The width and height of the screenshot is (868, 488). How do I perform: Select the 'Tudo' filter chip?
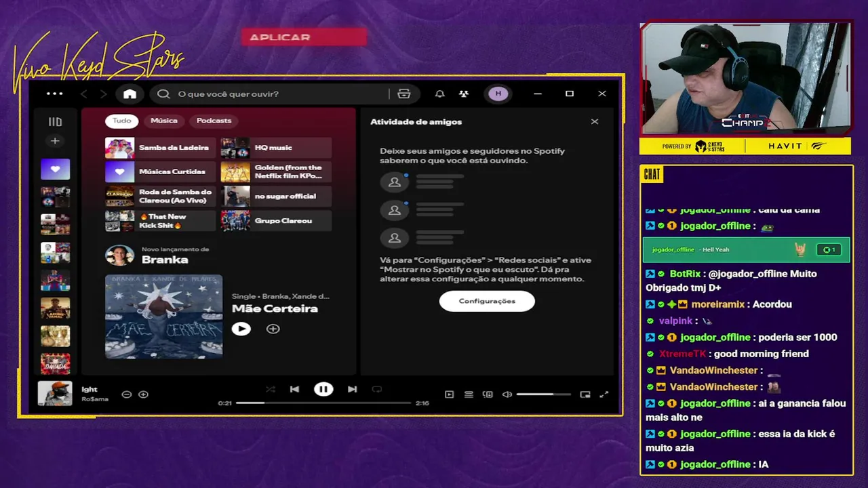122,121
